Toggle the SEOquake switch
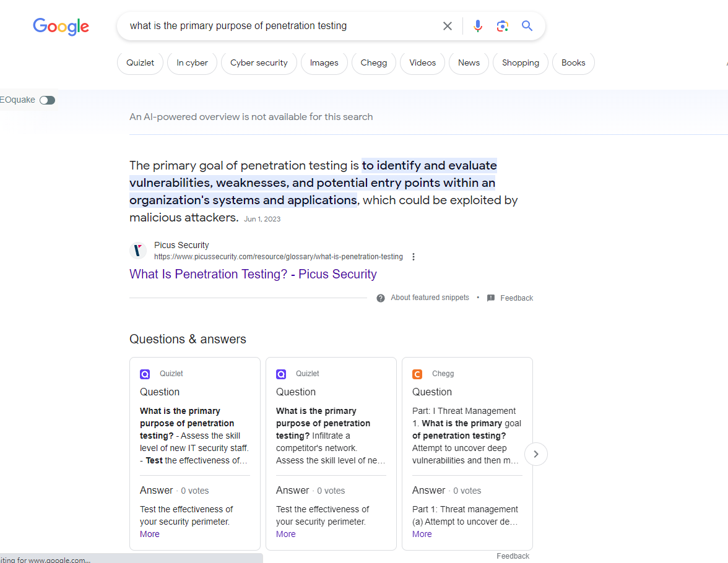Viewport: 728px width, 563px height. [x=47, y=100]
